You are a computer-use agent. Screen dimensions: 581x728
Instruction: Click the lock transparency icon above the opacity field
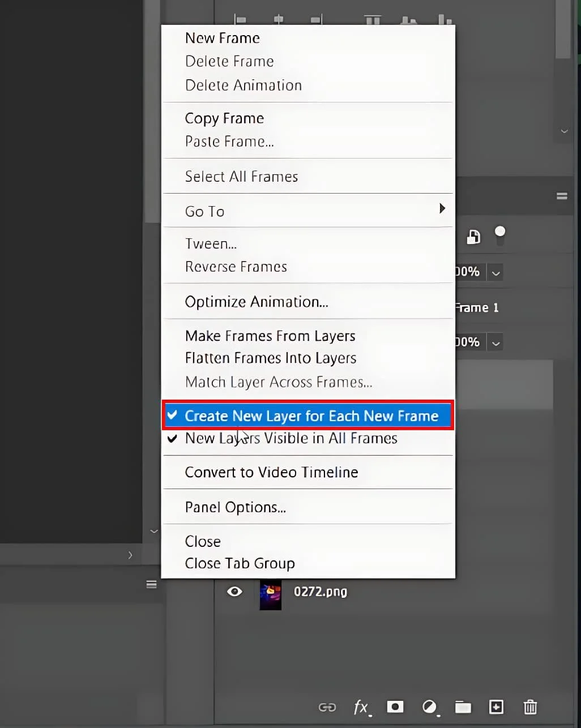pos(473,237)
